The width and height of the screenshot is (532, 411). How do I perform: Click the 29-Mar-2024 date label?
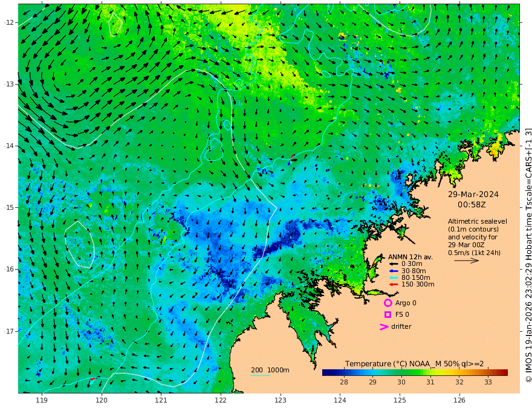pos(473,194)
